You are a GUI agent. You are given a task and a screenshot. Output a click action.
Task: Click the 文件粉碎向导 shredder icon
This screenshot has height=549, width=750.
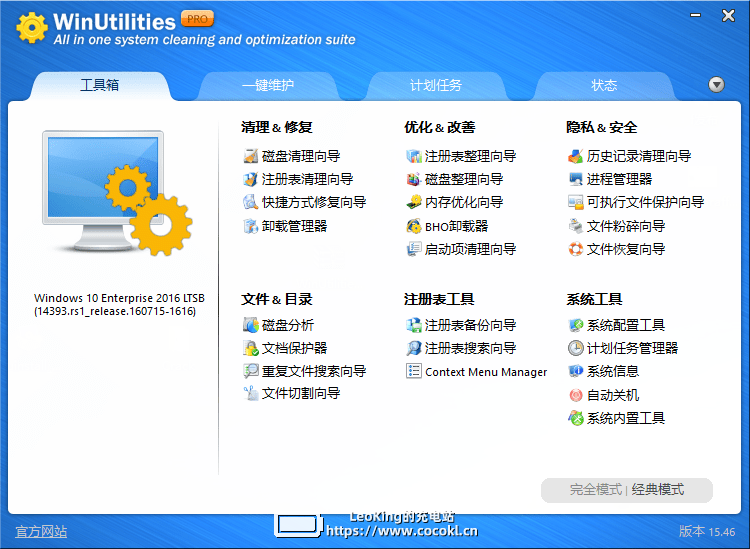(576, 226)
